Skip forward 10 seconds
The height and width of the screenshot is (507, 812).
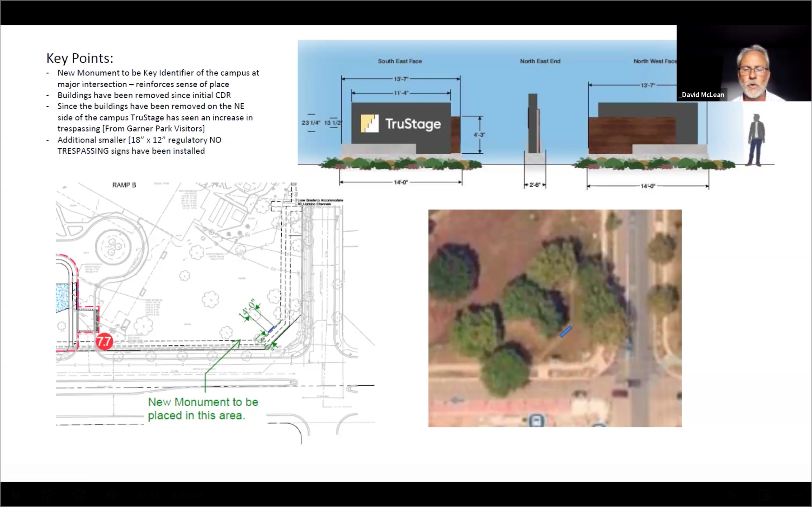point(79,495)
